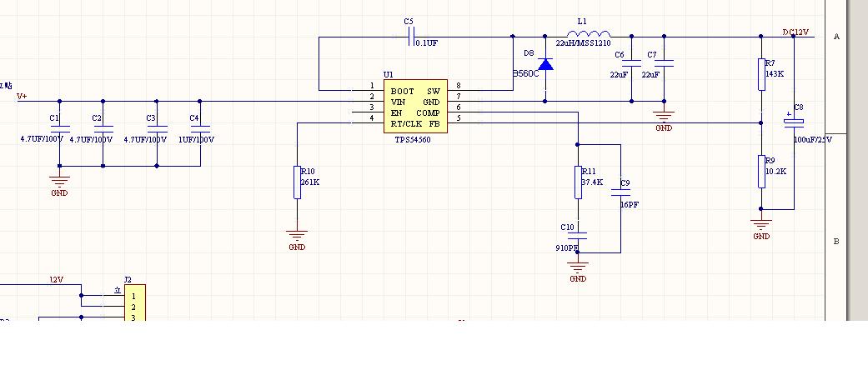Select the C1 capacitor symbol
Viewport: 868px width, 375px height.
click(x=60, y=128)
